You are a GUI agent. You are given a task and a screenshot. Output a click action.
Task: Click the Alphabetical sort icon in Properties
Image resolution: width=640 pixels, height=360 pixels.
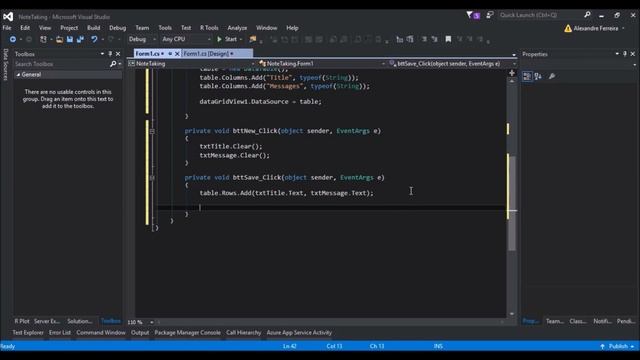click(538, 76)
